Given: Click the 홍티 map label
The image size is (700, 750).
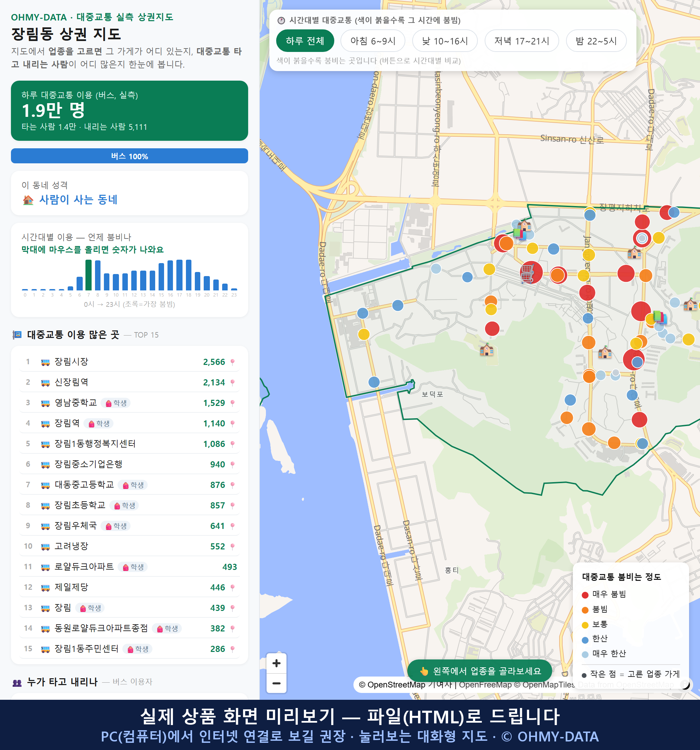Looking at the screenshot, I should [x=452, y=570].
